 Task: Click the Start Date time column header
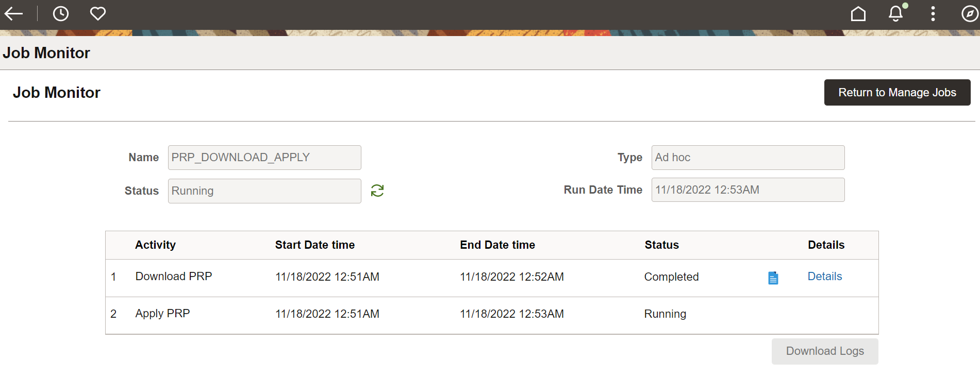coord(314,245)
